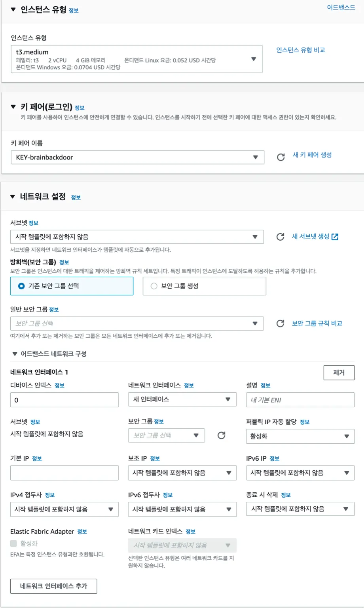Click 새 키 페어 생성 link
364x608 pixels.
coord(312,155)
